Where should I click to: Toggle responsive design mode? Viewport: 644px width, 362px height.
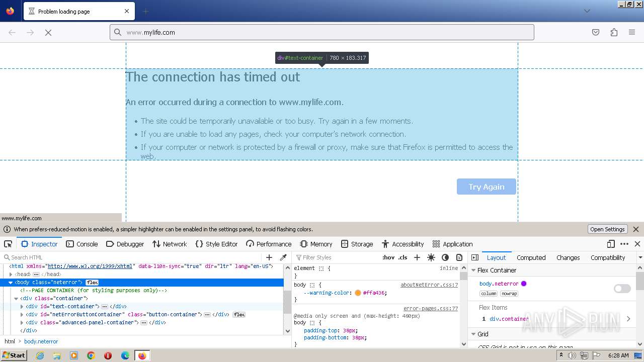[x=611, y=244]
